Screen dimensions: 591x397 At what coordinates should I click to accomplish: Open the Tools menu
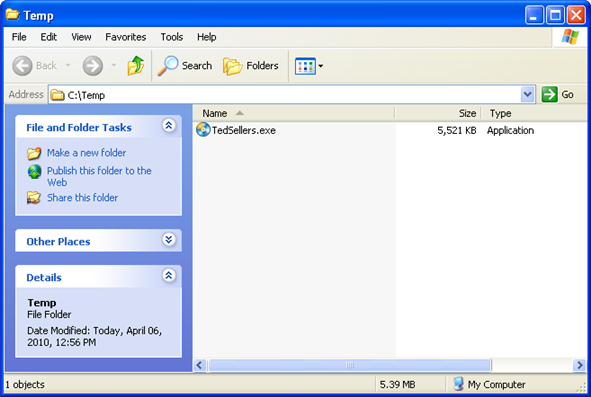pyautogui.click(x=171, y=37)
